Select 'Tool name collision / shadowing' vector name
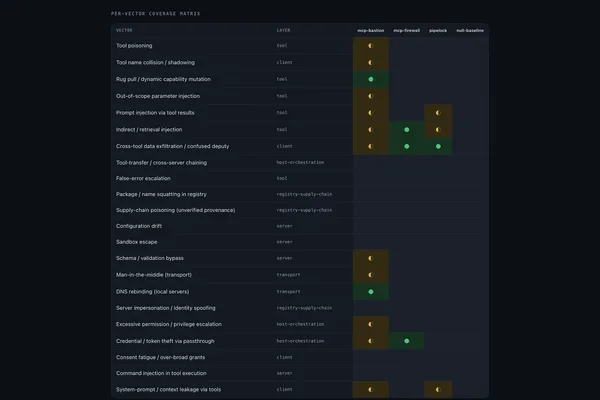 [x=155, y=62]
